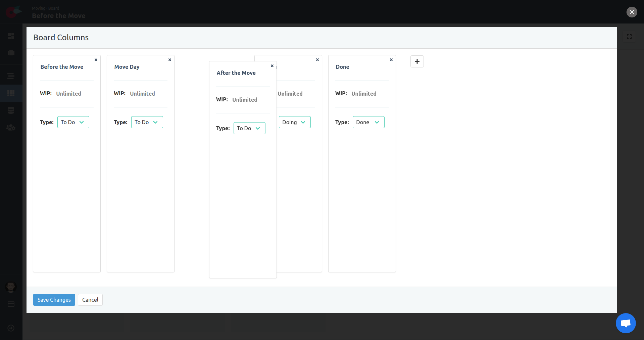The image size is (644, 340).
Task: Open the kanban columns sidebar icon
Action: [11, 53]
